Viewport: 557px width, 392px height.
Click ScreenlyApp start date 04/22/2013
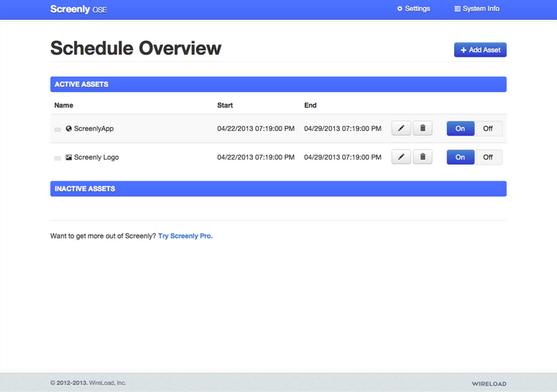[x=256, y=129]
